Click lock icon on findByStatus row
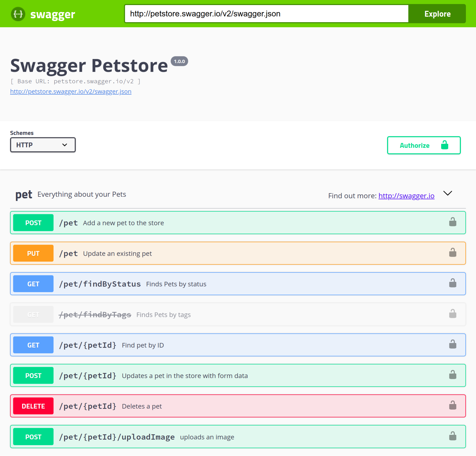 coord(453,283)
